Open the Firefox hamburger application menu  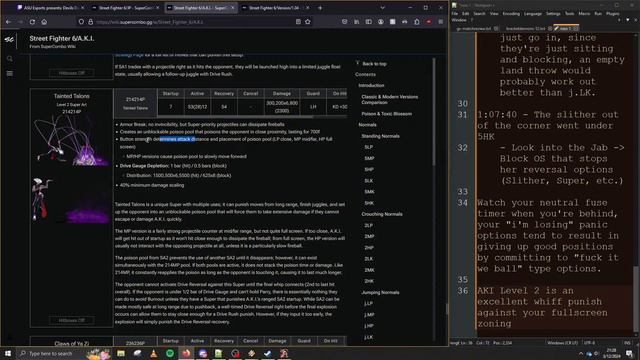pyautogui.click(x=441, y=22)
